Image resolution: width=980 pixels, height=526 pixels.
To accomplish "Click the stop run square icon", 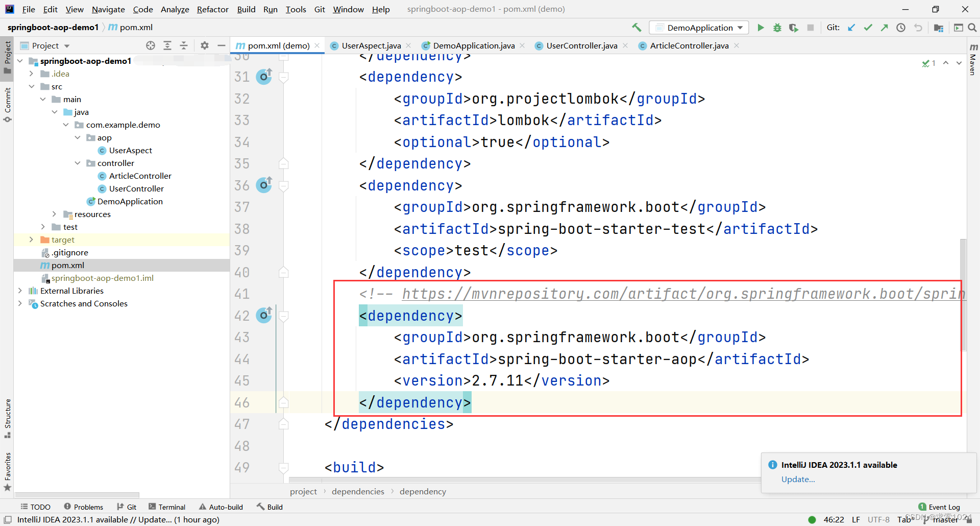I will tap(811, 28).
